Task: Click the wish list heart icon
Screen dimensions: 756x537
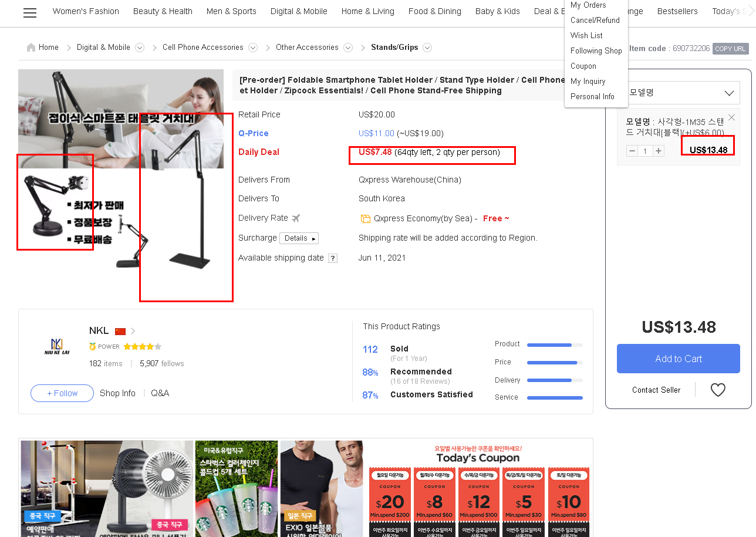Action: pos(718,390)
